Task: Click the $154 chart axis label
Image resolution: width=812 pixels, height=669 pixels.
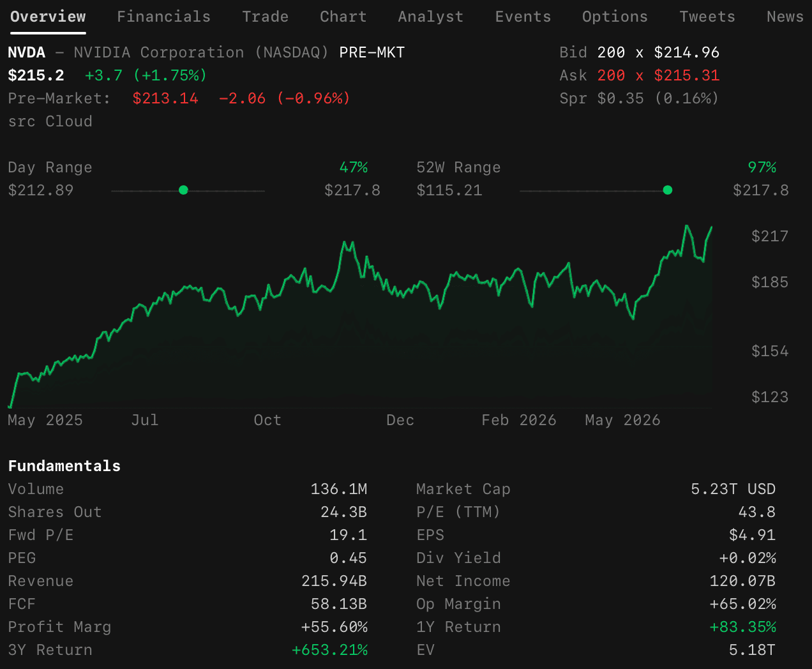Action: coord(770,351)
